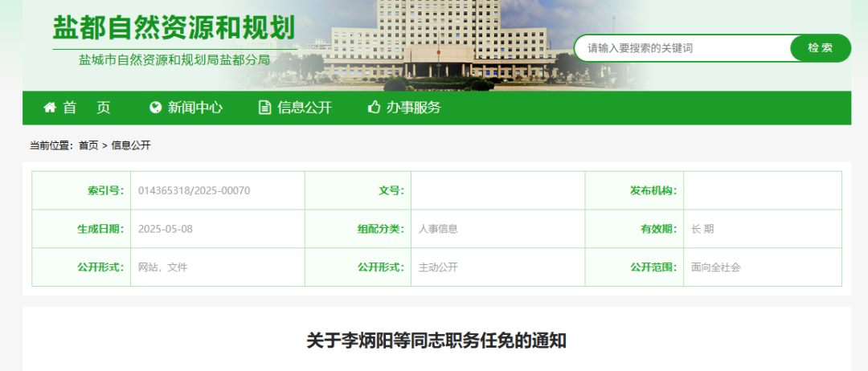Click the index number 014365318/2025-00070
This screenshot has width=868, height=371.
(194, 190)
